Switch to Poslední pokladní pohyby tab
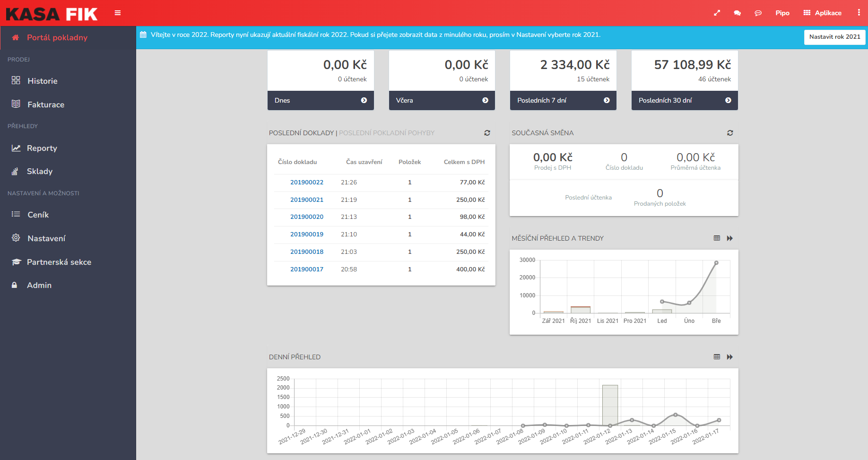Viewport: 868px width, 460px height. [386, 133]
